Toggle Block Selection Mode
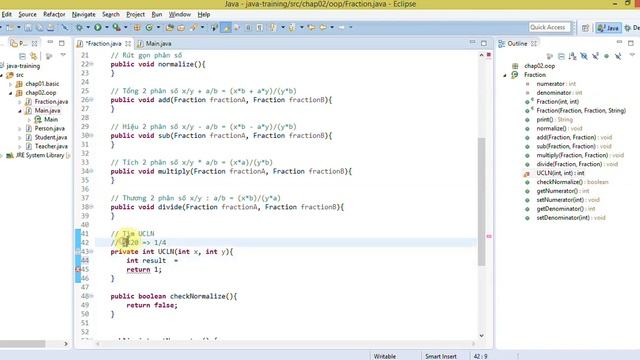The image size is (640, 360). 248,28
